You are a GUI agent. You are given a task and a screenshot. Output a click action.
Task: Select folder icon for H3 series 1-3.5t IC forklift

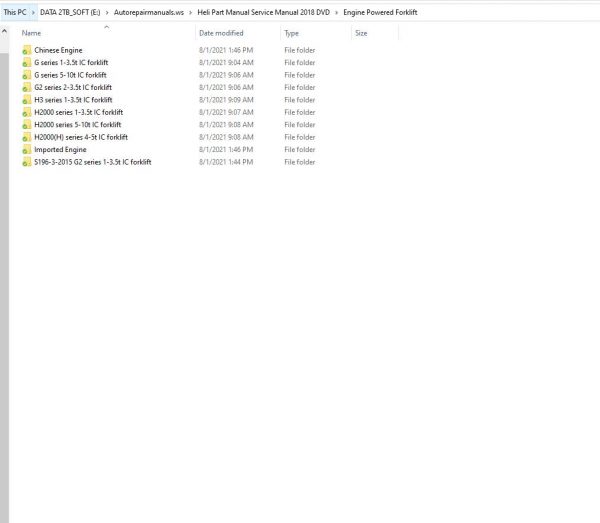(x=26, y=100)
